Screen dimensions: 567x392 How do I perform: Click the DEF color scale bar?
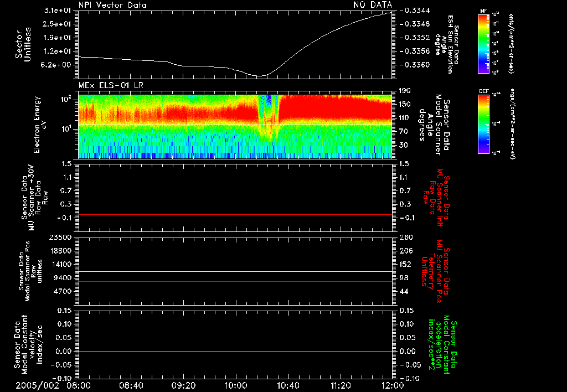(x=483, y=124)
